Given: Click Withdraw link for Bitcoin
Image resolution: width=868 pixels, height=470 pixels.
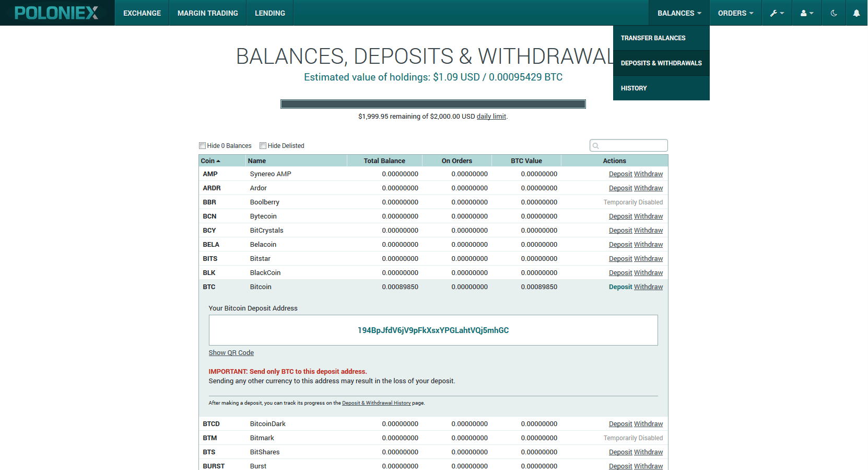Looking at the screenshot, I should [x=648, y=287].
